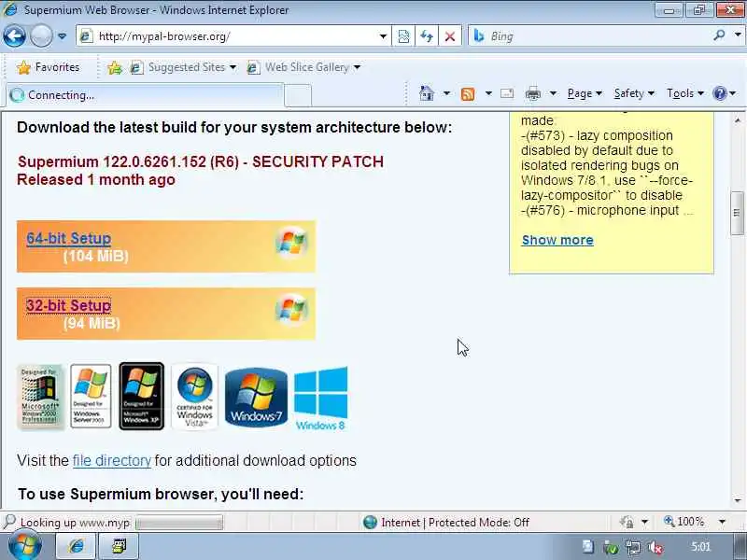Viewport: 747px width, 560px height.
Task: Open the file directory link
Action: pyautogui.click(x=111, y=460)
